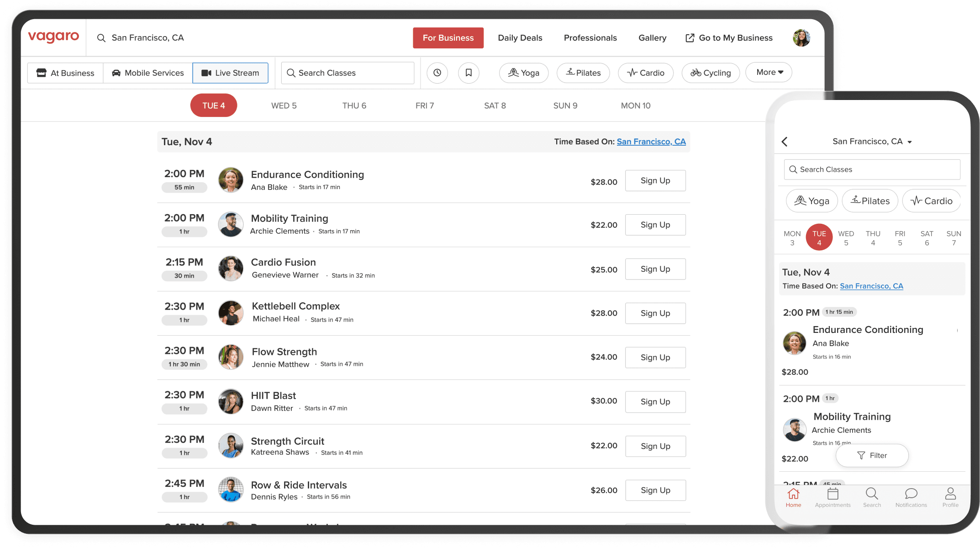
Task: Click the bookmark saved classes icon
Action: [469, 73]
